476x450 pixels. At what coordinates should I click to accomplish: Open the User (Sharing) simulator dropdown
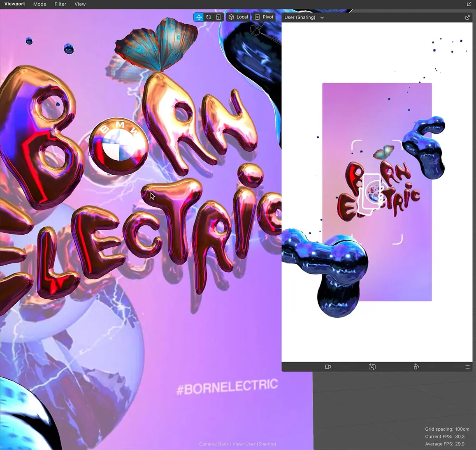click(304, 18)
